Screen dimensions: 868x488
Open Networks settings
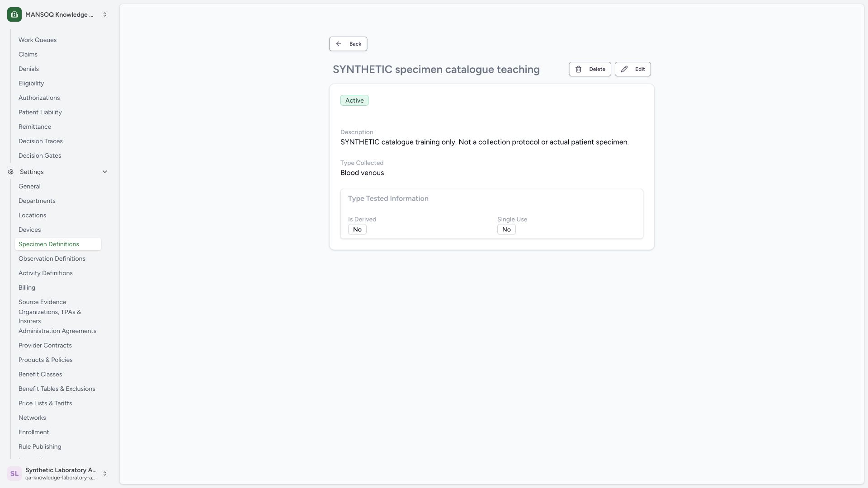coord(58,418)
